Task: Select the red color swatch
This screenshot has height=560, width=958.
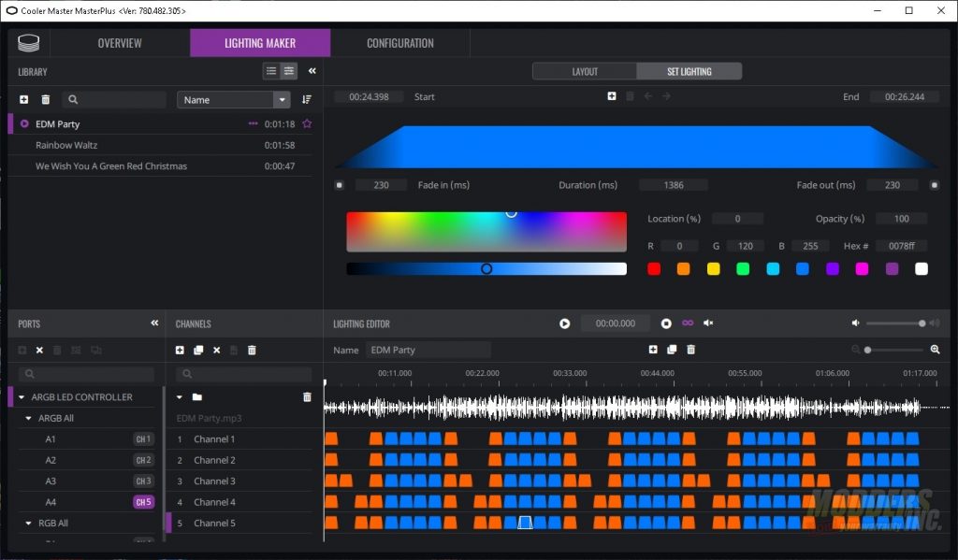Action: coord(654,268)
